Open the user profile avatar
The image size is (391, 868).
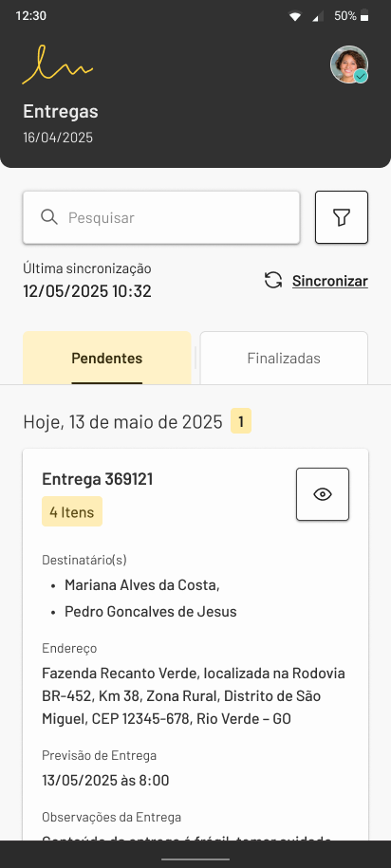coord(349,65)
